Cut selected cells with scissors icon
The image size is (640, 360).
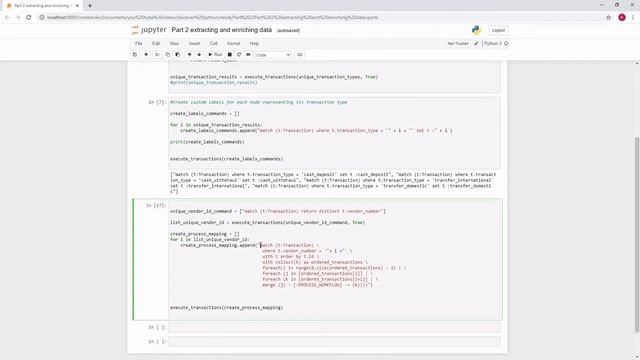(157, 55)
